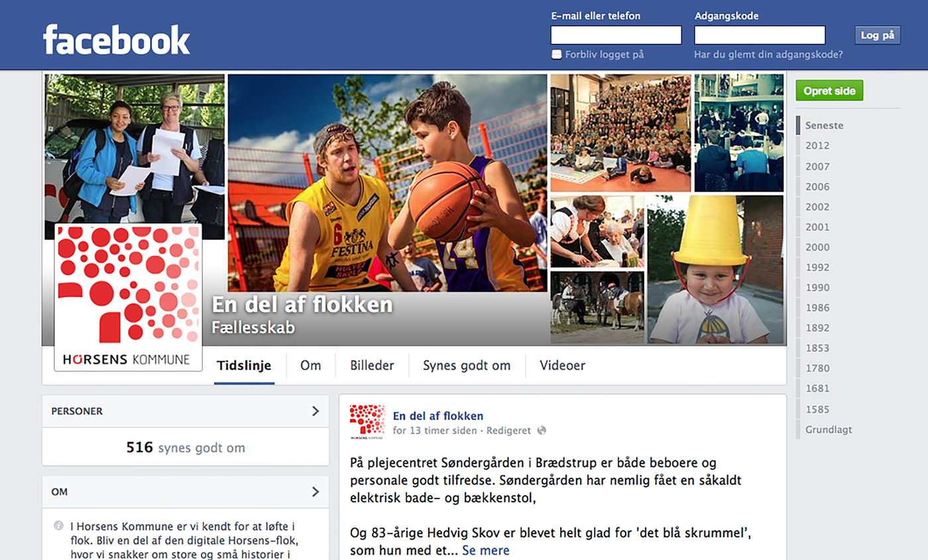Open the elderly woman at table photo
Viewport: 928px width, 560px height.
(597, 231)
